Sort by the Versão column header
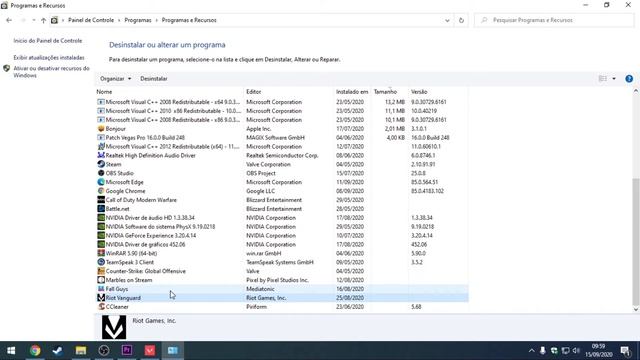The height and width of the screenshot is (360, 640). pyautogui.click(x=438, y=92)
